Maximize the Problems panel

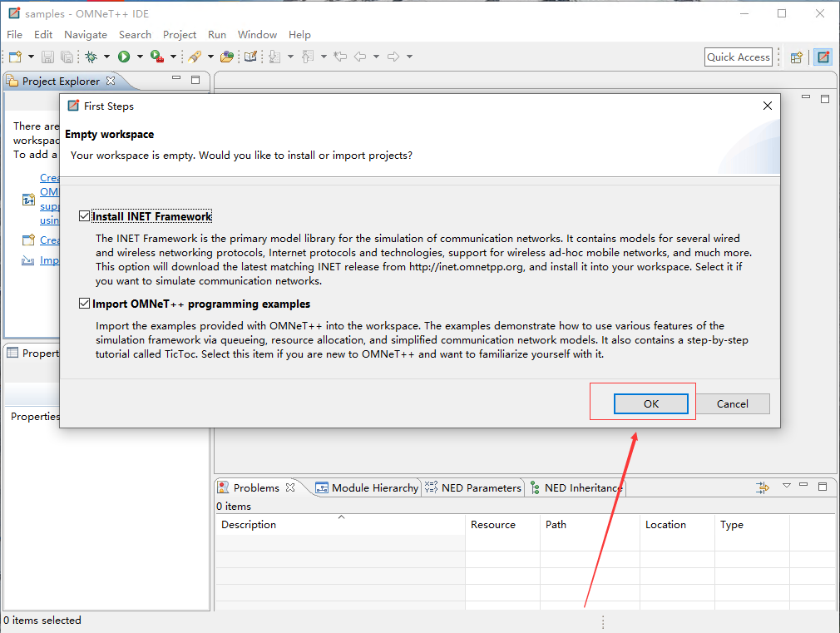click(823, 486)
